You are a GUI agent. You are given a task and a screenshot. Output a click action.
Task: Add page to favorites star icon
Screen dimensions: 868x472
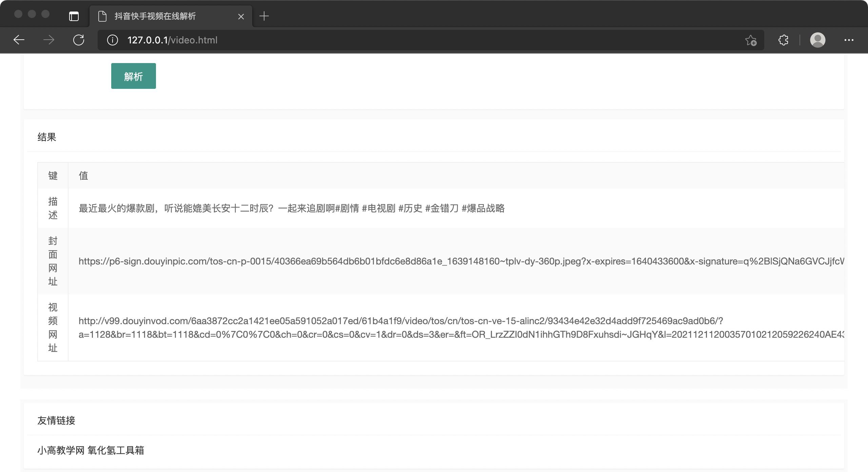pyautogui.click(x=751, y=40)
